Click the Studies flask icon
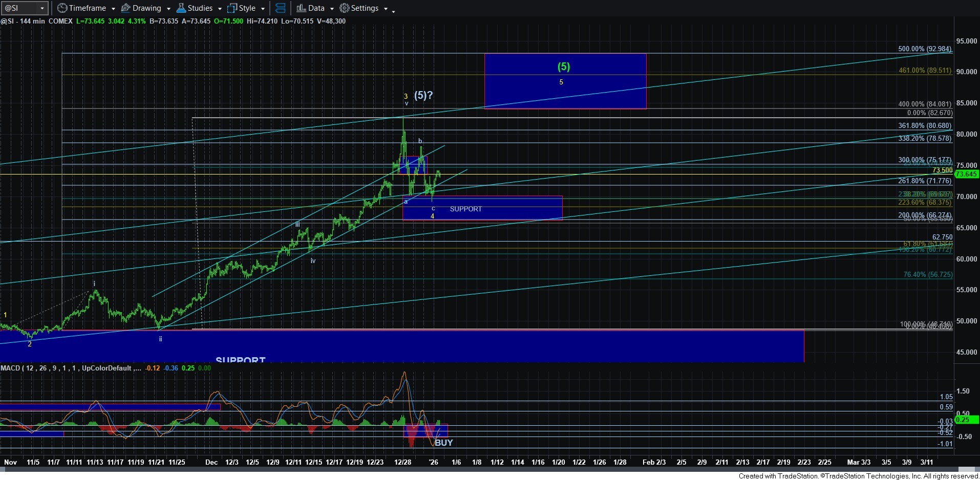980x480 pixels. click(x=181, y=8)
